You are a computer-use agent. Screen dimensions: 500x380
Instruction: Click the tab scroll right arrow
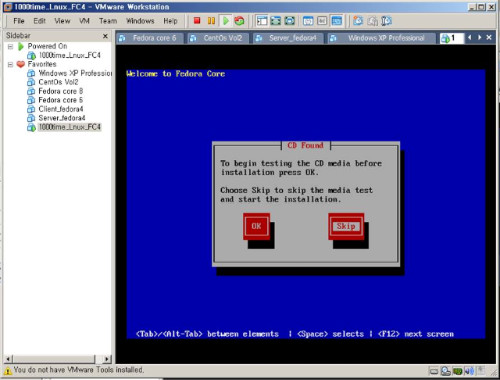tap(479, 37)
